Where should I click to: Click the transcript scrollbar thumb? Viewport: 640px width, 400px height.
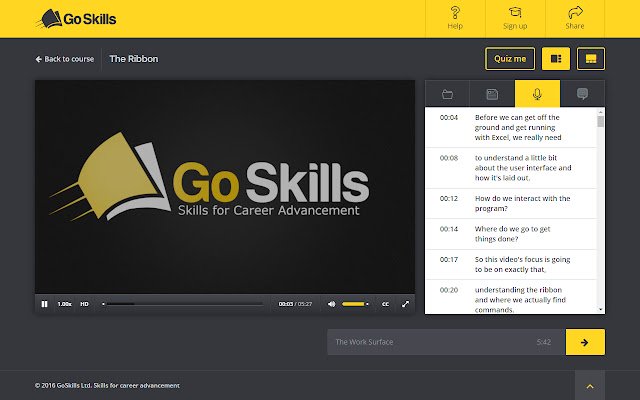[600, 122]
